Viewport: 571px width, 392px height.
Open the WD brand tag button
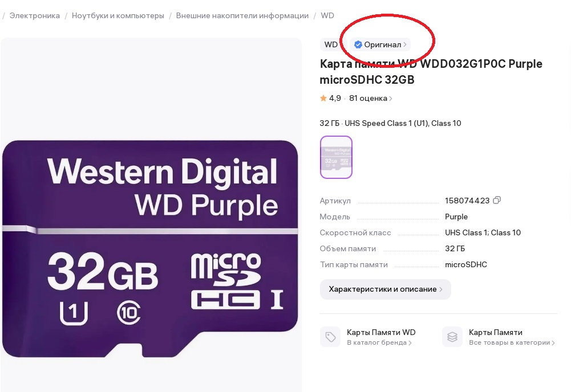331,44
